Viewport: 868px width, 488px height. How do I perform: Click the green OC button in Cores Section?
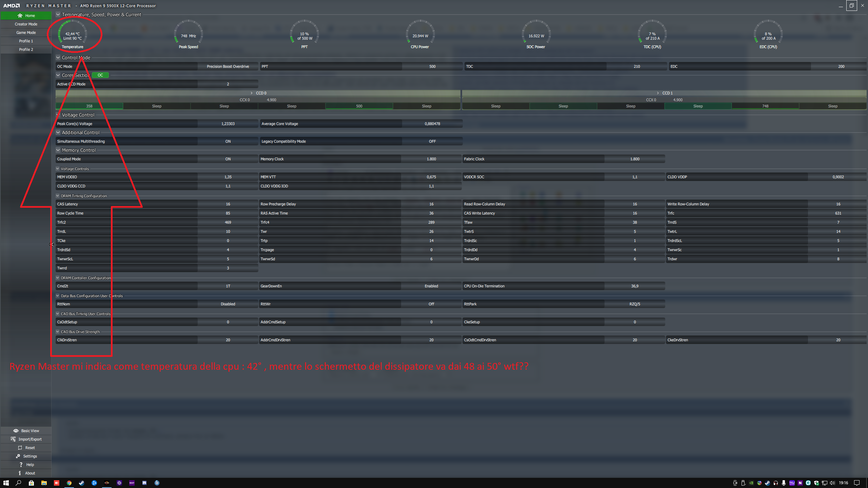point(100,75)
